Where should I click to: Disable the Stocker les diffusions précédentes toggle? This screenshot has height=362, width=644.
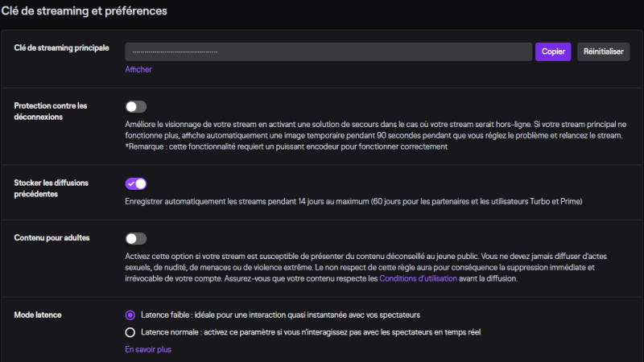(136, 184)
